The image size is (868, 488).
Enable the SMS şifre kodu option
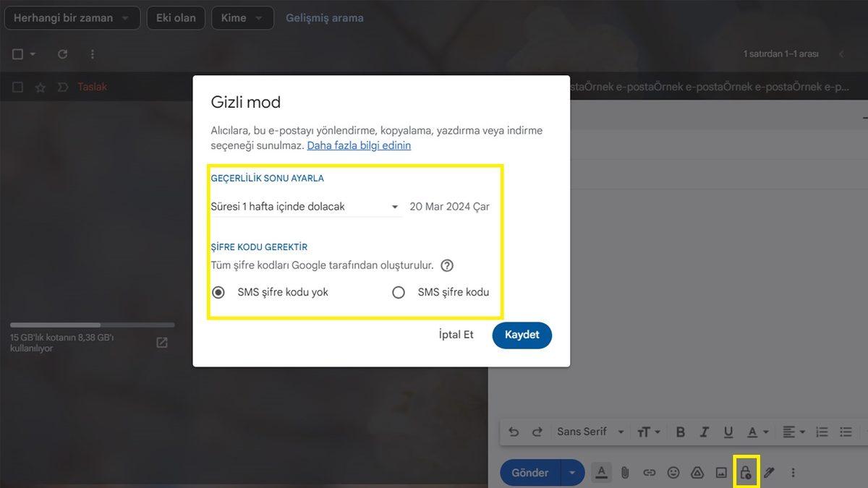(399, 292)
